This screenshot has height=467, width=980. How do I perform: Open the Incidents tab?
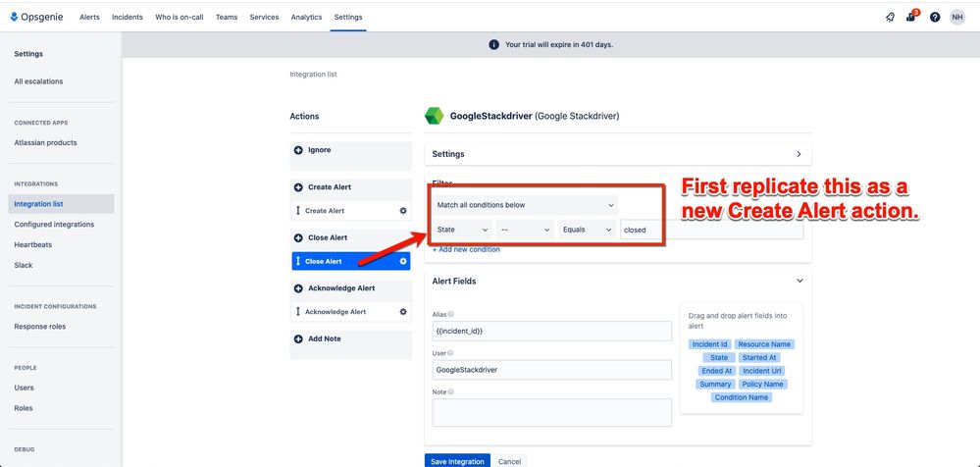pos(128,18)
